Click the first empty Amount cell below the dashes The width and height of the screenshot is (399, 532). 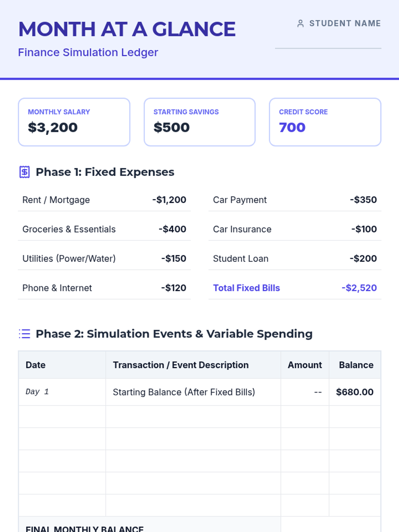tap(305, 417)
